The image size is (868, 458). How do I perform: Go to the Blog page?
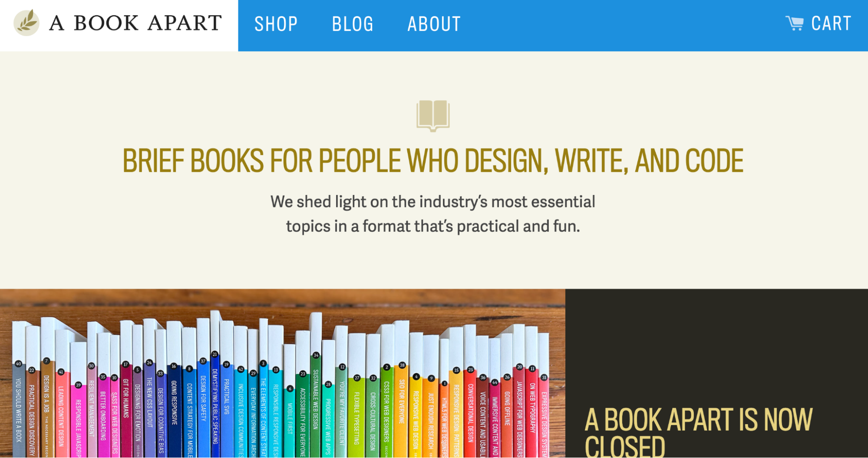pos(353,24)
